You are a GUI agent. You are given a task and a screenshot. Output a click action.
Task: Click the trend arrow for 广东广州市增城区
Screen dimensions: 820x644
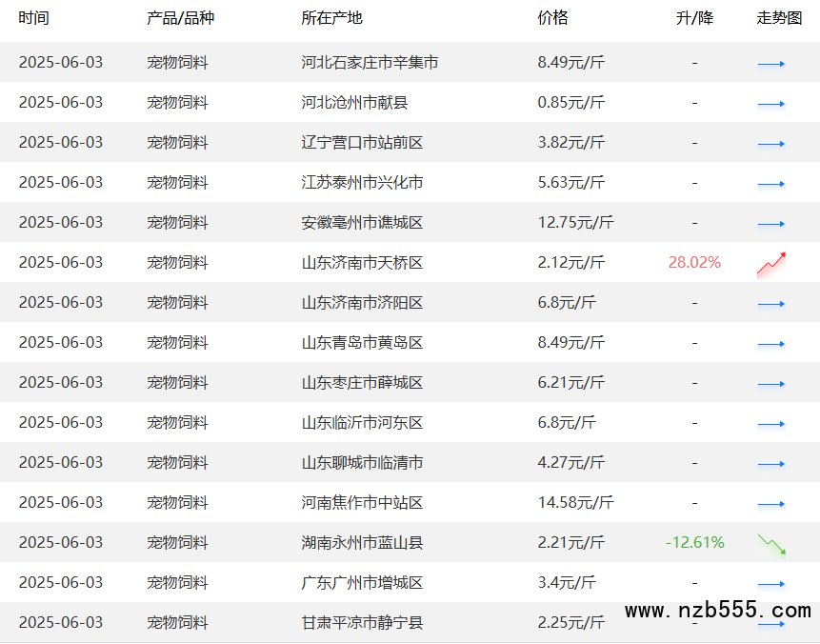tap(771, 584)
